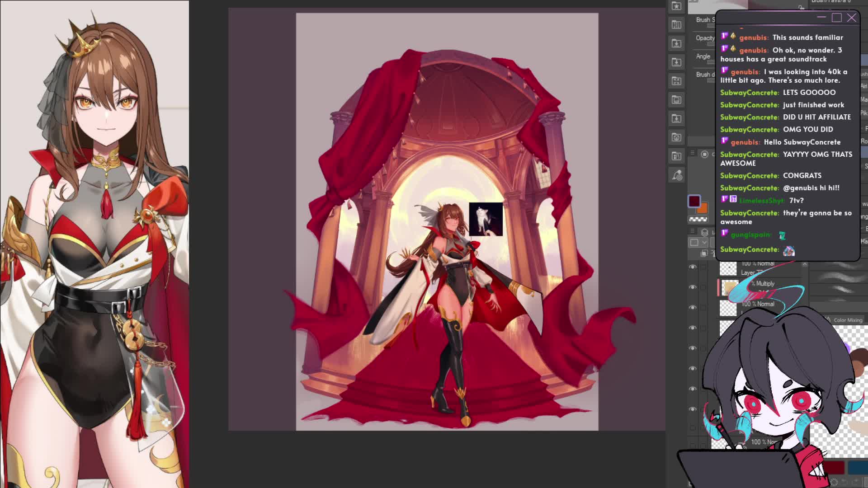Minimize the chat overlay window
This screenshot has width=868, height=488.
pyautogui.click(x=821, y=18)
